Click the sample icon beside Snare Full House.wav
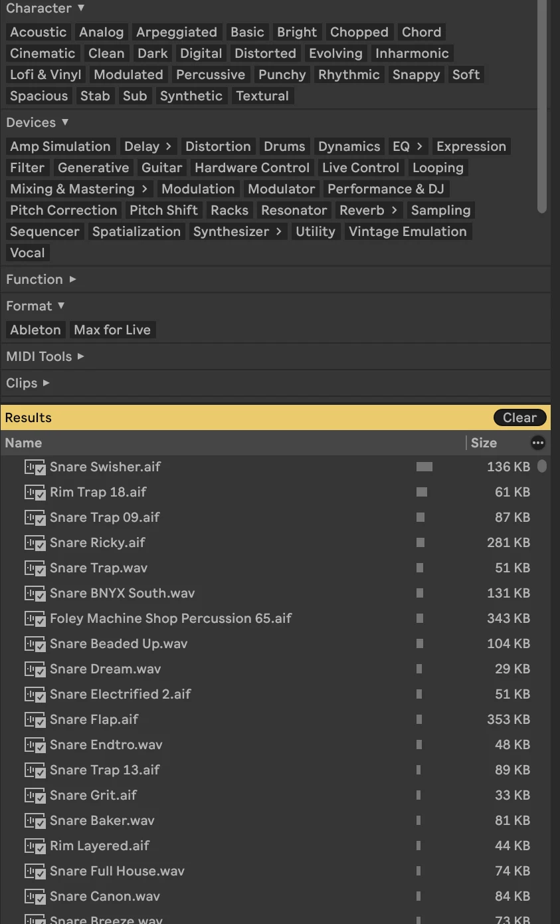The image size is (560, 924). [35, 871]
